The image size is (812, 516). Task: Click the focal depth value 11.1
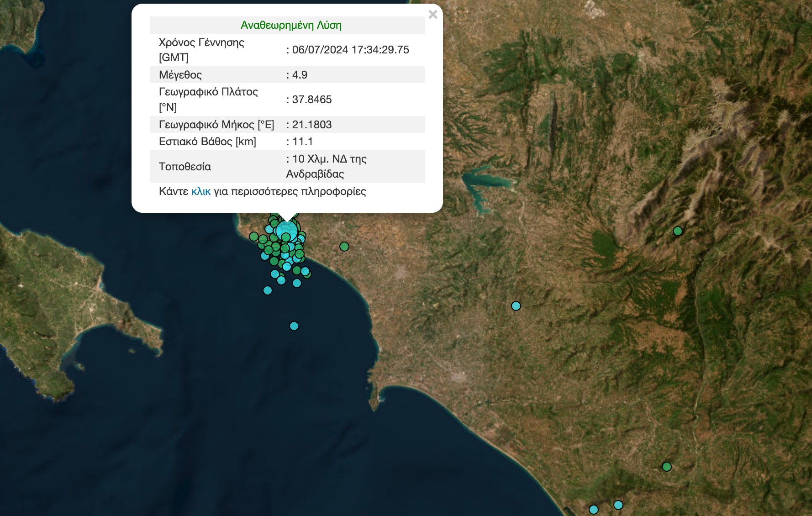tap(302, 142)
